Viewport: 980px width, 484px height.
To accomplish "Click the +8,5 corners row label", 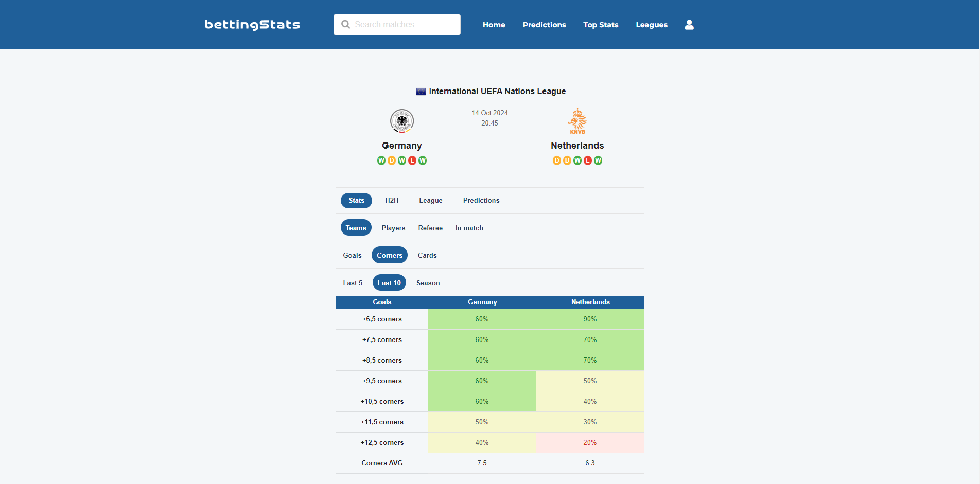I will (382, 361).
